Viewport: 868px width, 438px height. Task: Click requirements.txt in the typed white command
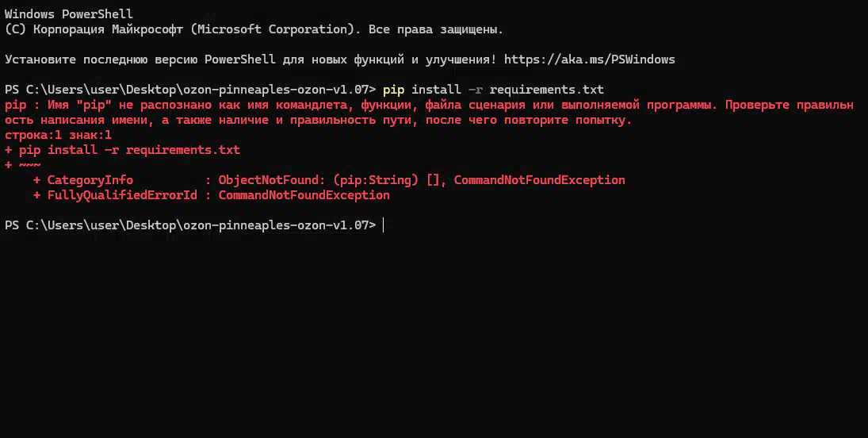(546, 89)
